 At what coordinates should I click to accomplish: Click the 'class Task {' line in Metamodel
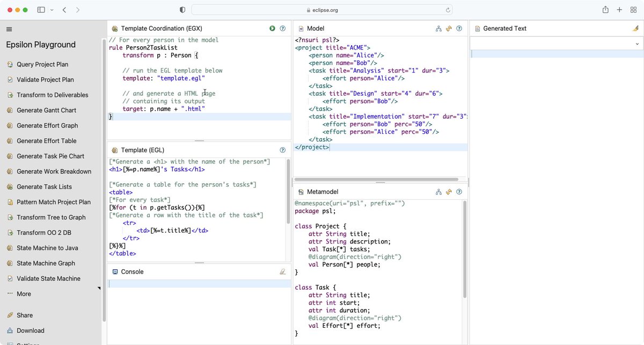coord(316,287)
